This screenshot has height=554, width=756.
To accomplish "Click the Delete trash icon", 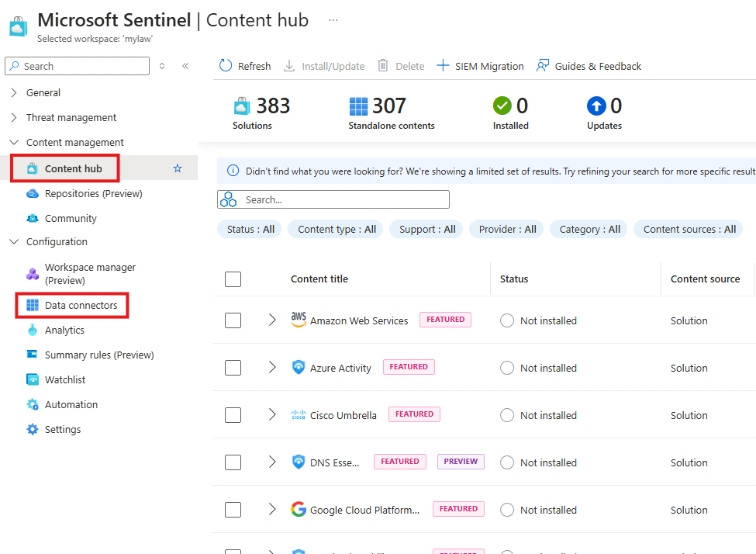I will tap(383, 66).
